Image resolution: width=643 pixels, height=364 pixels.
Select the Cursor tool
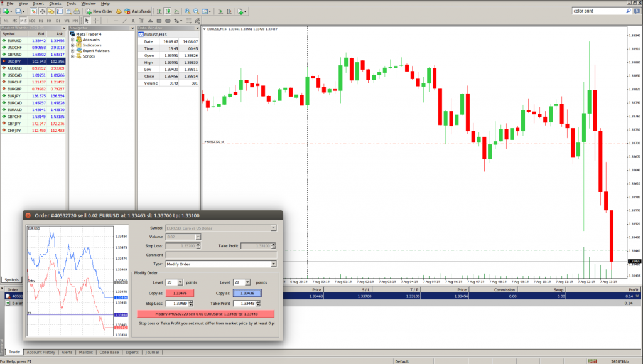87,21
